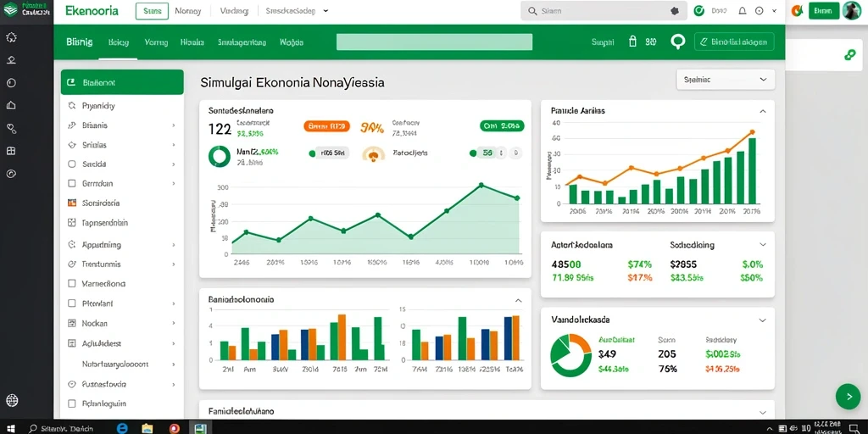Click the green stacked-layers app logo
Screen dimensions: 868x434
coord(10,9)
